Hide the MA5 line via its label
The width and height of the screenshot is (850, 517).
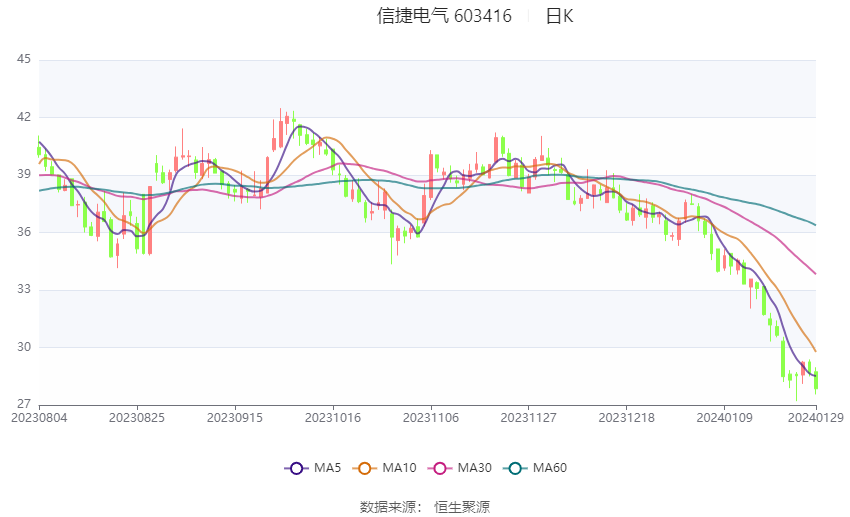point(327,468)
